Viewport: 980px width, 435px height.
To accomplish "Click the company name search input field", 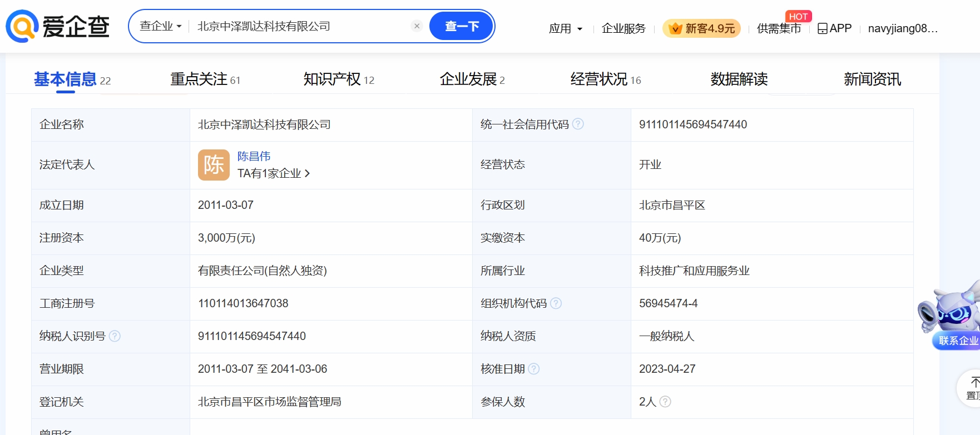I will 300,26.
